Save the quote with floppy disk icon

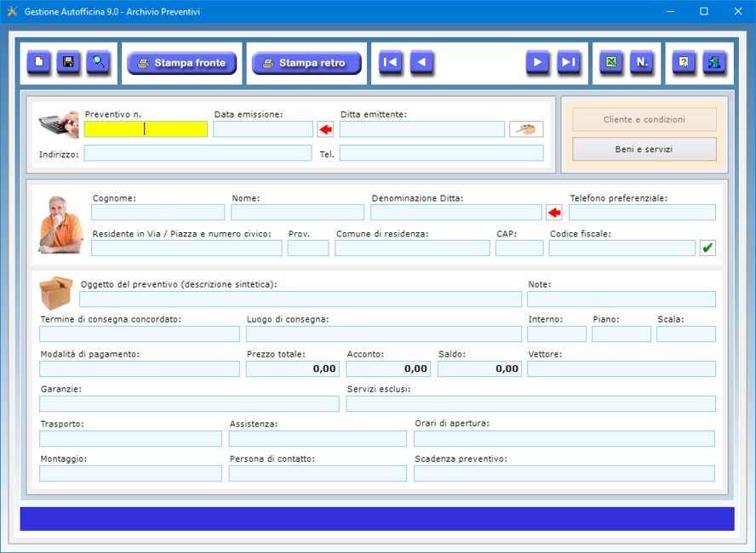tap(68, 62)
